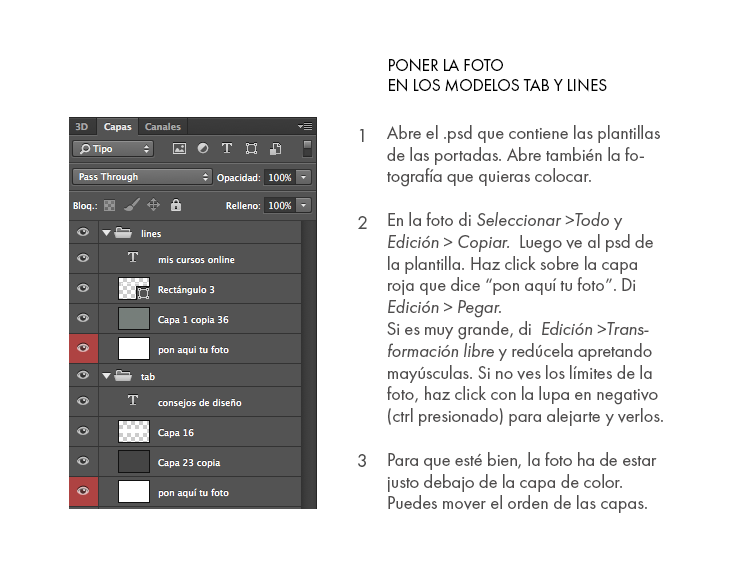Toggle visibility of pon aquí tu foto in tab
This screenshot has width=750, height=567.
pos(83,491)
